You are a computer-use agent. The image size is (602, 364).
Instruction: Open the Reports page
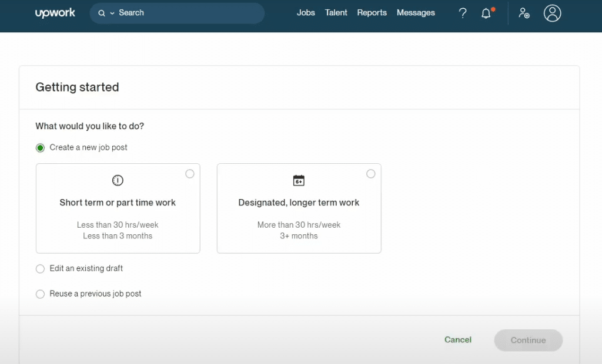[372, 12]
